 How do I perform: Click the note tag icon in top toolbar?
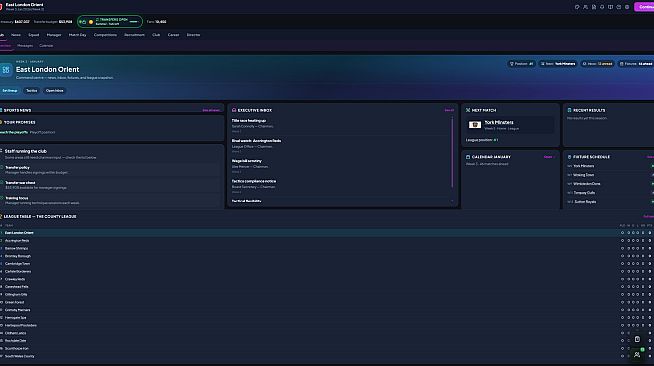point(577,7)
